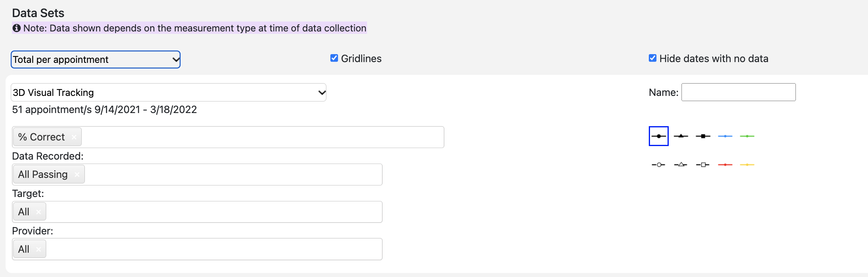Expand the 3D Visual Tracking dropdown
868x277 pixels.
169,92
